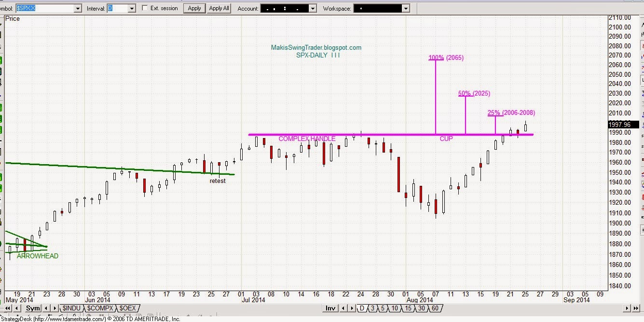The height and width of the screenshot is (322, 644).
Task: Click the 1840.00 price axis value
Action: coord(620,285)
